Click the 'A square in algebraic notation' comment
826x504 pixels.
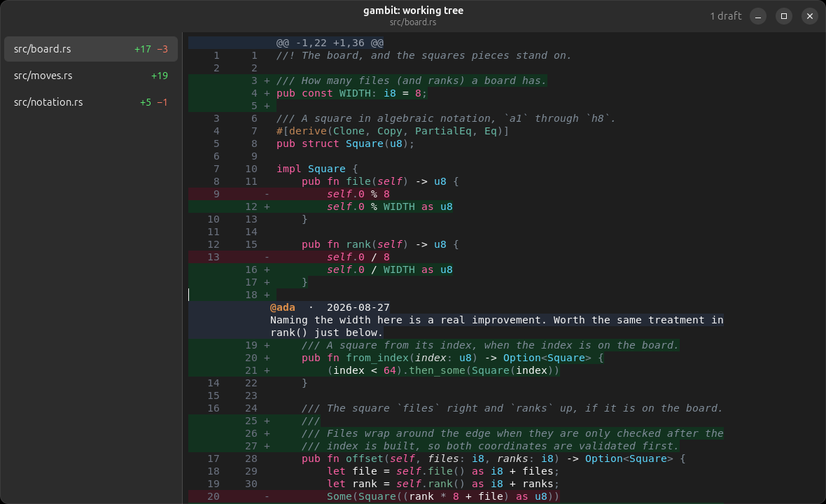point(446,118)
